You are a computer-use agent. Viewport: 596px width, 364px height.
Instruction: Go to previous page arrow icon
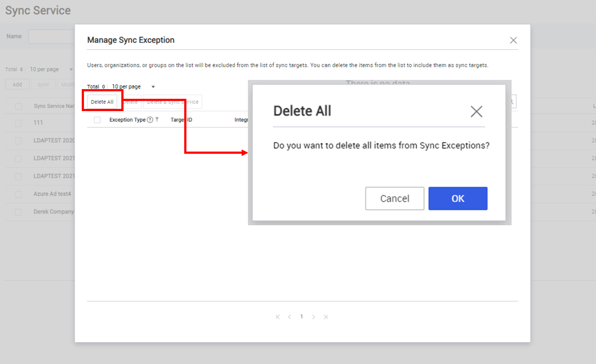289,317
